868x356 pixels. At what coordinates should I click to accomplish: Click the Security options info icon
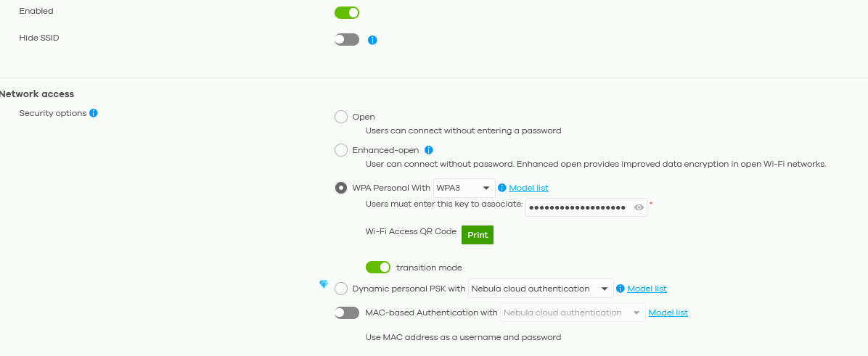pos(94,113)
